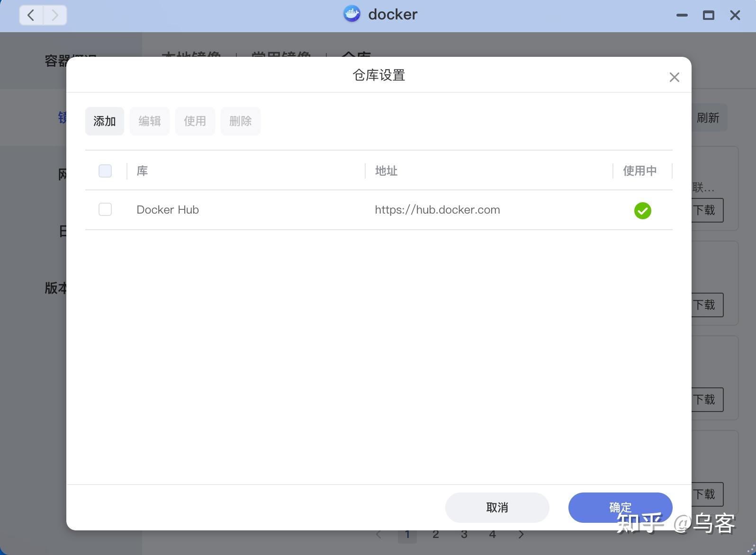Image resolution: width=756 pixels, height=555 pixels.
Task: Close the 仓库设置 dialog
Action: click(674, 77)
